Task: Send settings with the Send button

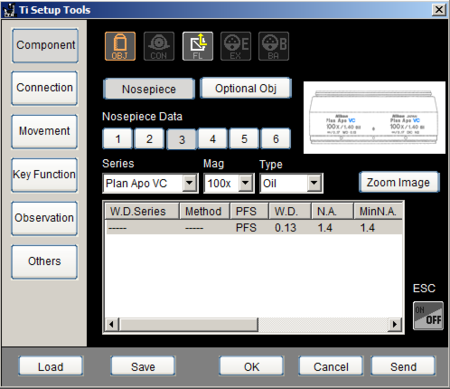Action: click(x=403, y=366)
